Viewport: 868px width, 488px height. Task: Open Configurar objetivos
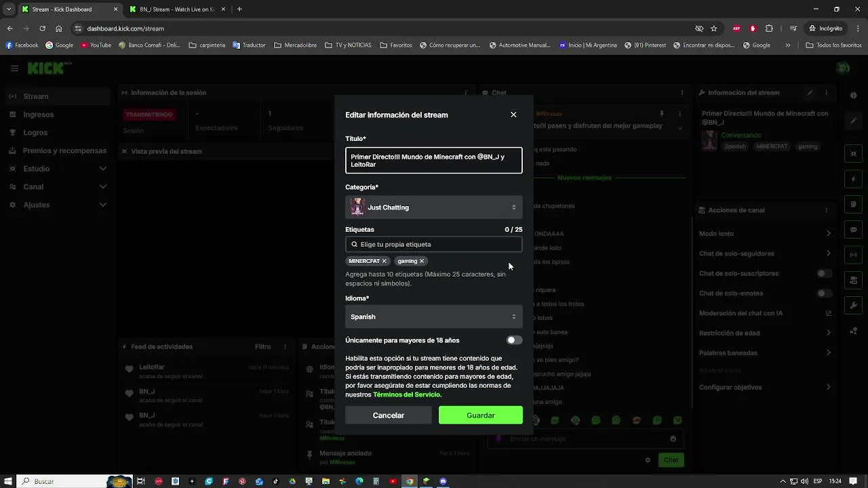point(765,388)
